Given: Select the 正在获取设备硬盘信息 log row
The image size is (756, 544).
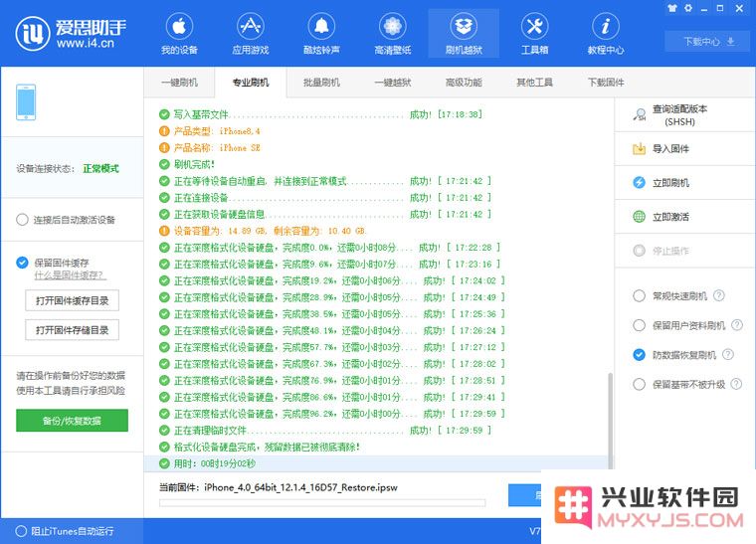Looking at the screenshot, I should 376,214.
